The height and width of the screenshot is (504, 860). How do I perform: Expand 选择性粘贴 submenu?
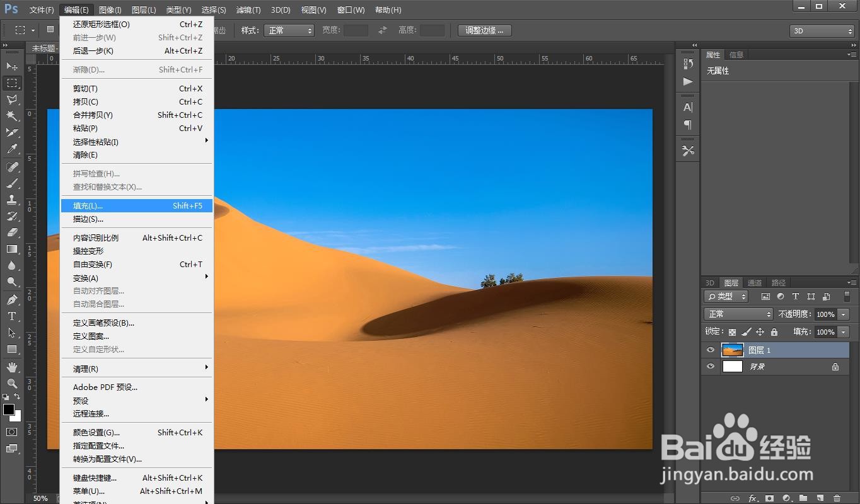(x=137, y=142)
